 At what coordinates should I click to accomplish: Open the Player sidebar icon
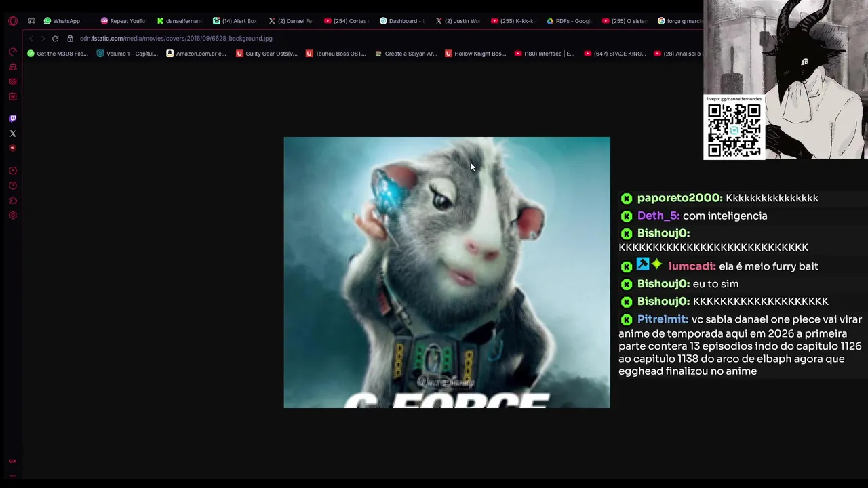12,171
